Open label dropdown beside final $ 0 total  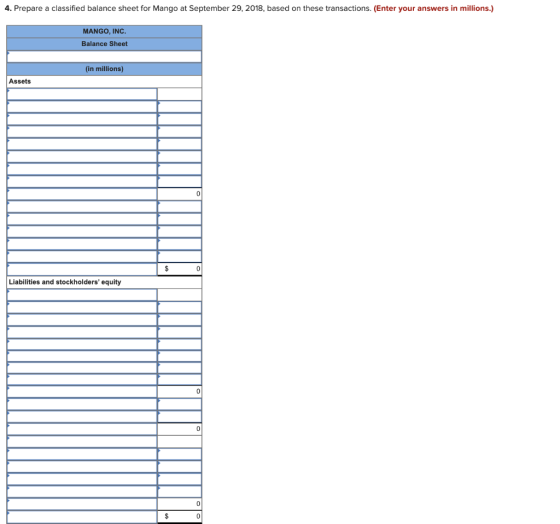[x=82, y=516]
